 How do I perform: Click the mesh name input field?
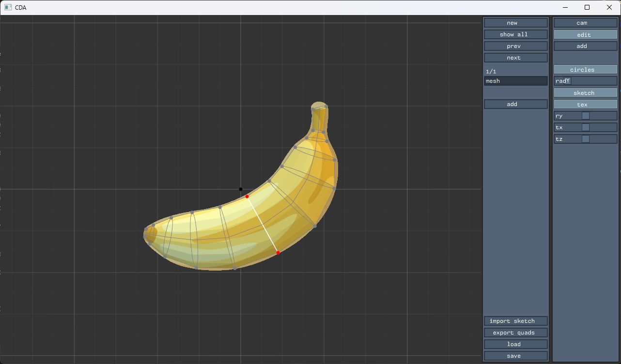[515, 81]
